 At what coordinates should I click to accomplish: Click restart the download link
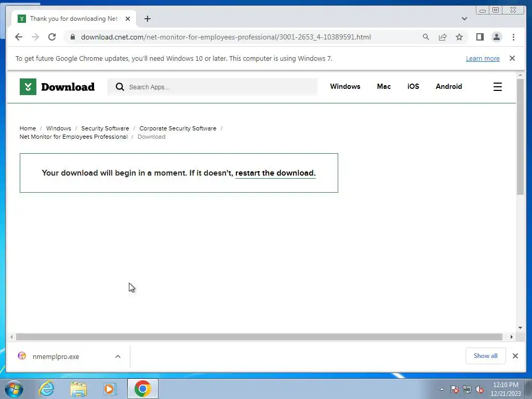pyautogui.click(x=275, y=173)
